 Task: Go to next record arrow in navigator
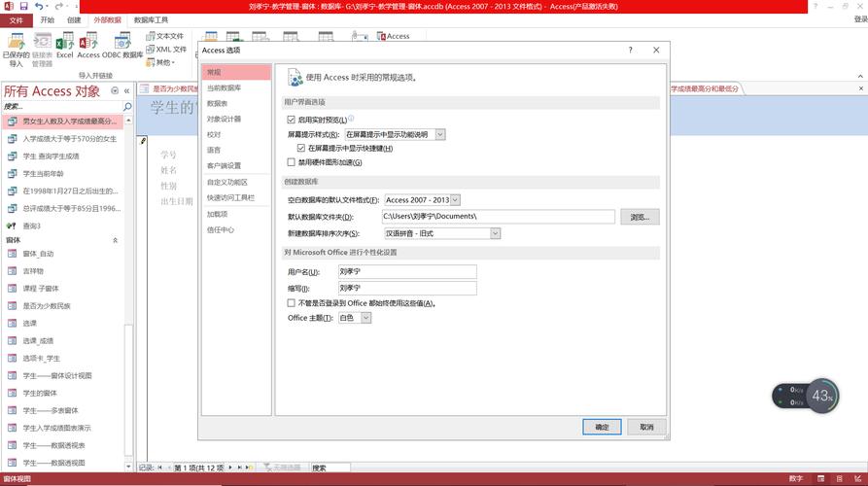(x=230, y=468)
